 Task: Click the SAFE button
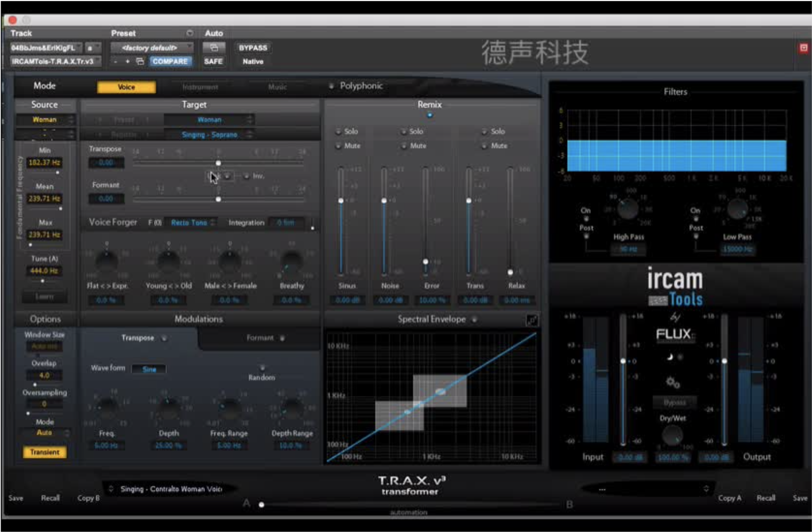point(214,61)
